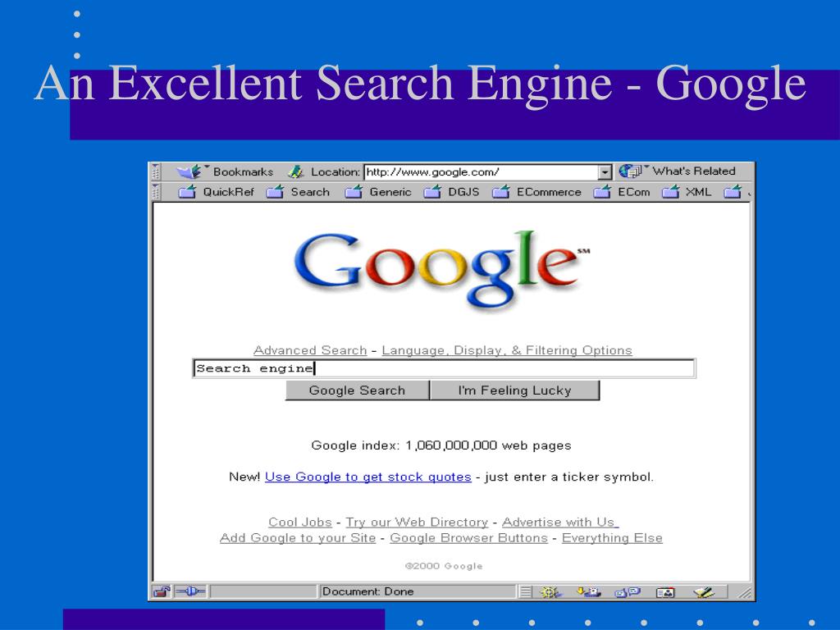Screen dimensions: 840x630
Task: Click the status bar progress meter
Action: (x=263, y=591)
